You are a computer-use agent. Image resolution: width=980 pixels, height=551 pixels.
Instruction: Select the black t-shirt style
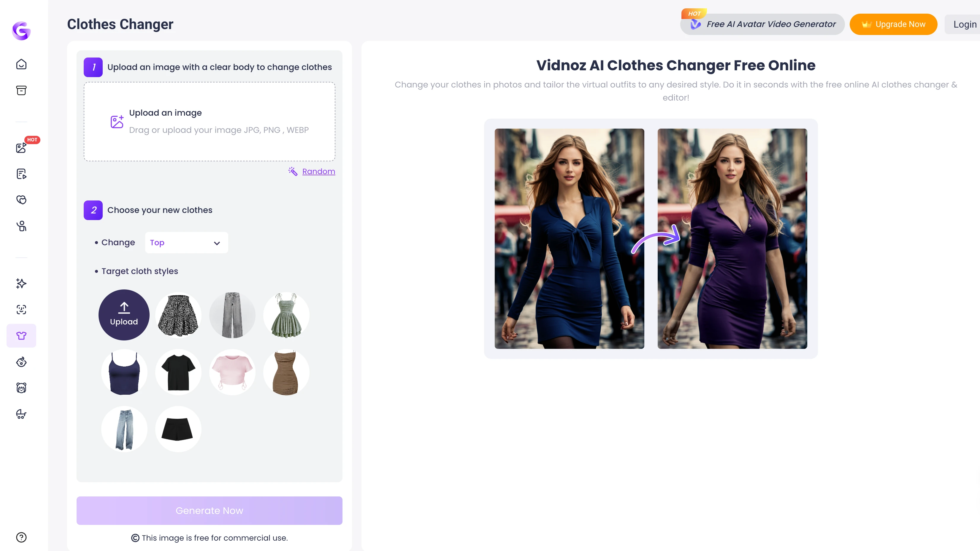pos(178,372)
